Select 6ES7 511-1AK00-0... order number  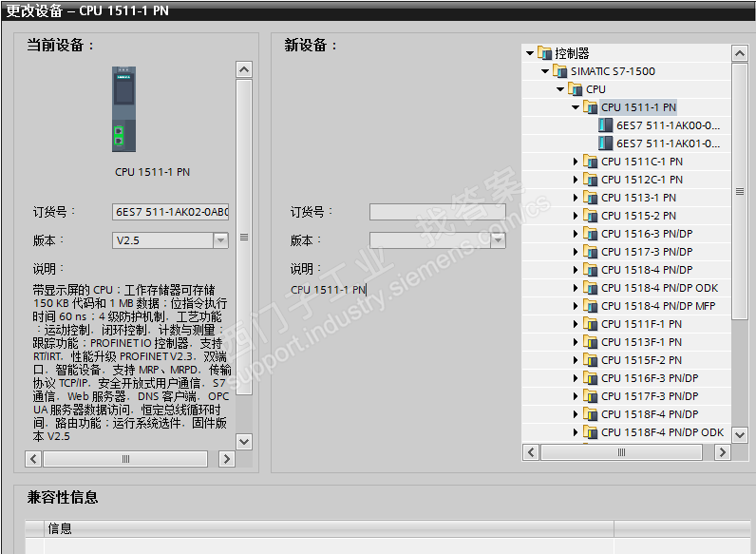[x=668, y=125]
